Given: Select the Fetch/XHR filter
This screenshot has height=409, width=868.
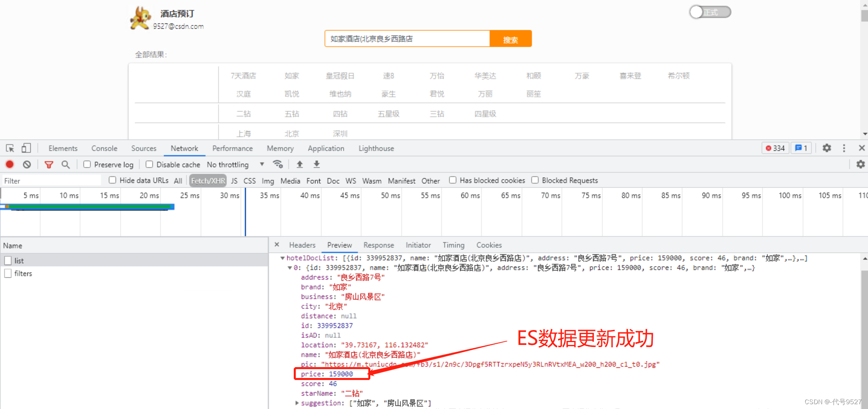Looking at the screenshot, I should tap(208, 181).
